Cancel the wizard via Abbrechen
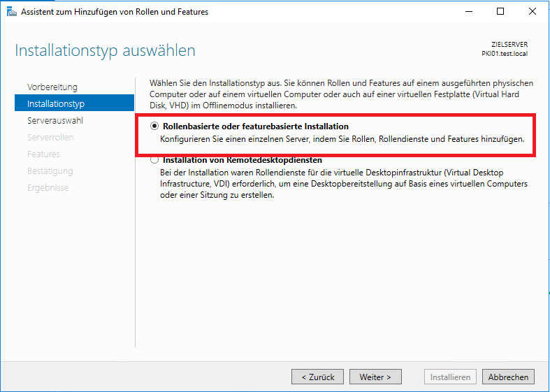 tap(508, 377)
